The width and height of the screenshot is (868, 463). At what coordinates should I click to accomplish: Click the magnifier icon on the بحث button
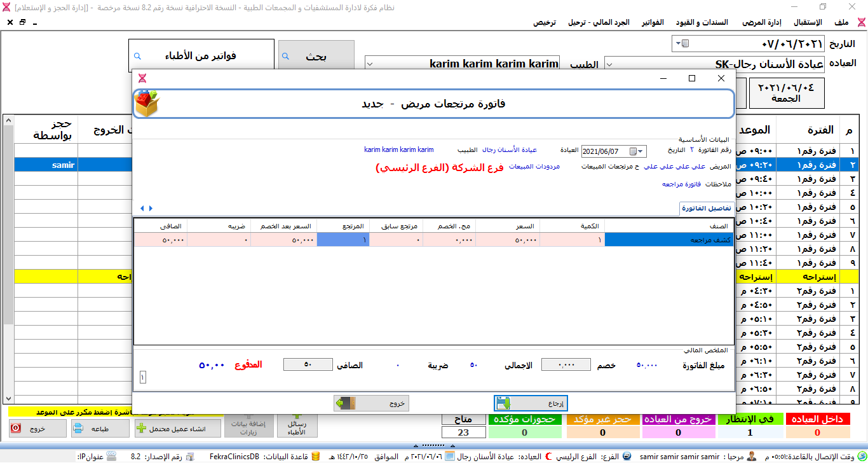tap(285, 57)
